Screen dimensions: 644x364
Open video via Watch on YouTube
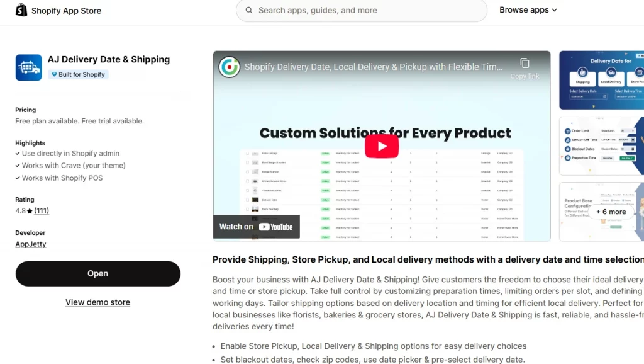256,227
